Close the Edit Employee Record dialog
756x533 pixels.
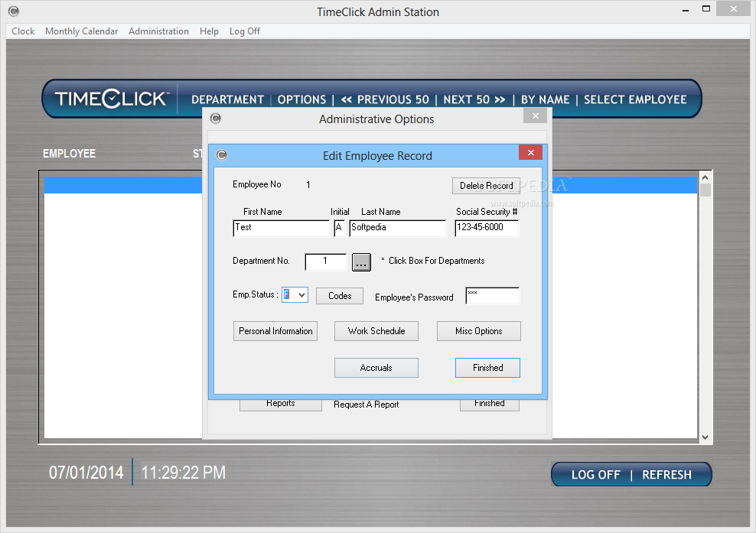[x=530, y=152]
